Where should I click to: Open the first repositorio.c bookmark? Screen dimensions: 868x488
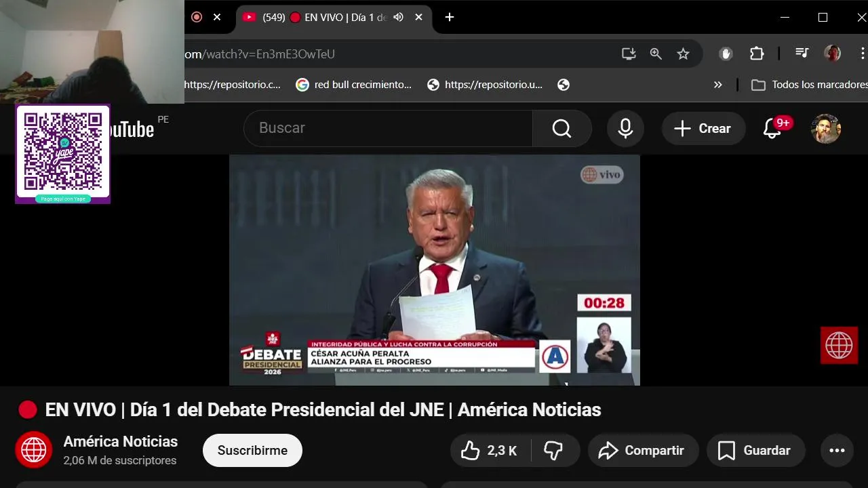tap(231, 85)
